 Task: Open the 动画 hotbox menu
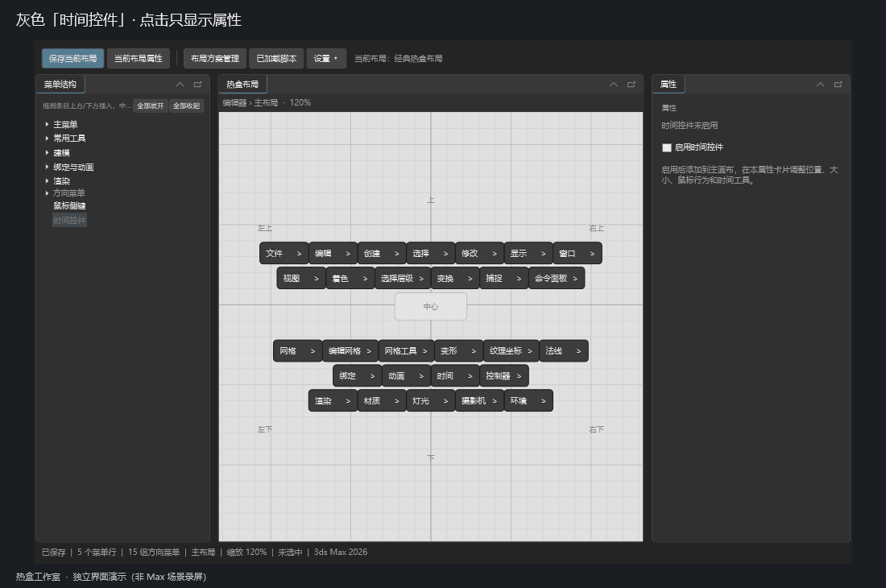click(x=406, y=375)
